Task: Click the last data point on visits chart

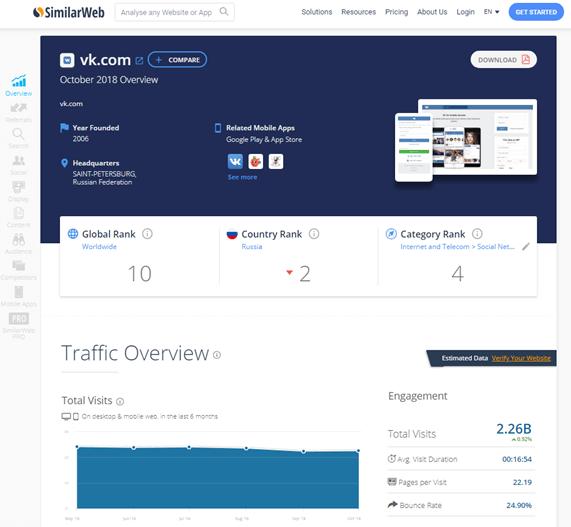Action: pyautogui.click(x=358, y=451)
